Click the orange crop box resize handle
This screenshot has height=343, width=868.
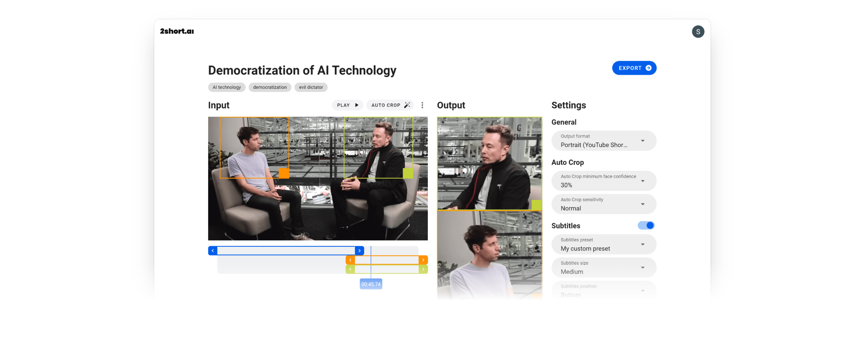[x=284, y=173]
